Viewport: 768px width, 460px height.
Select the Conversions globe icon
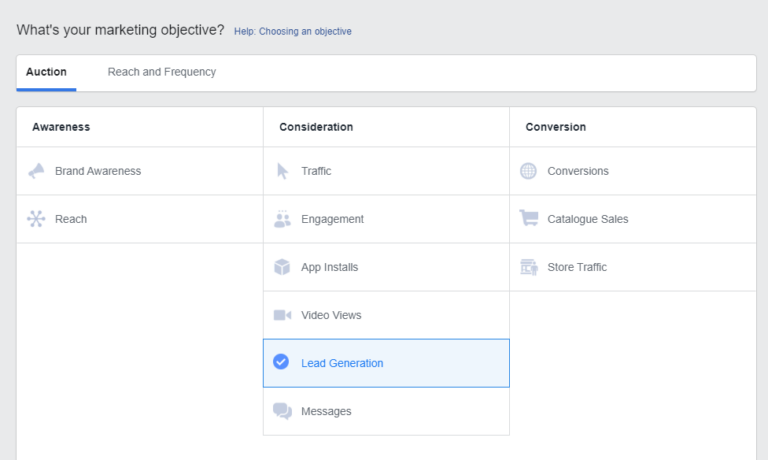[x=528, y=171]
